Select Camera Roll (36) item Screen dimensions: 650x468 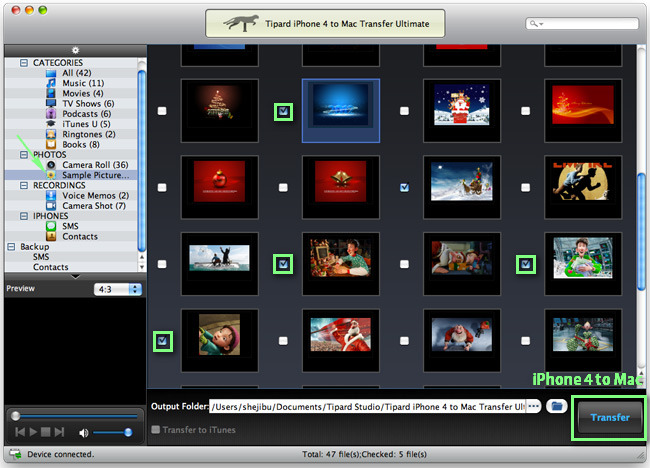pyautogui.click(x=95, y=165)
